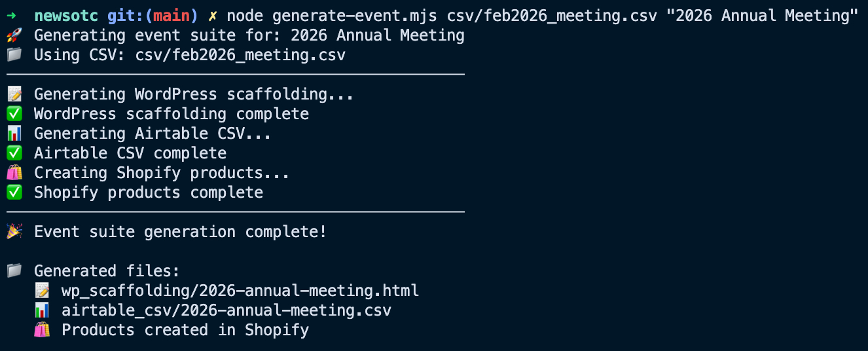Click the memo emoji before the wp_scaffolding file path
The width and height of the screenshot is (868, 351).
41,291
